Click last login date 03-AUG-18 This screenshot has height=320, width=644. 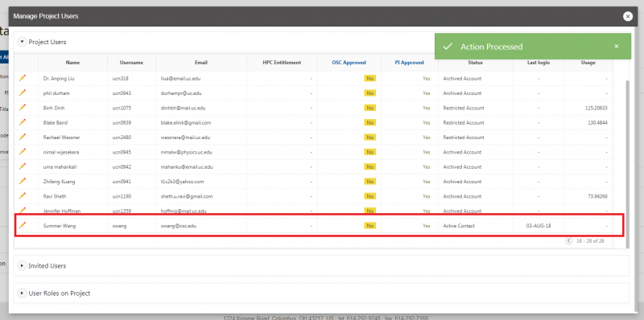[x=539, y=226]
